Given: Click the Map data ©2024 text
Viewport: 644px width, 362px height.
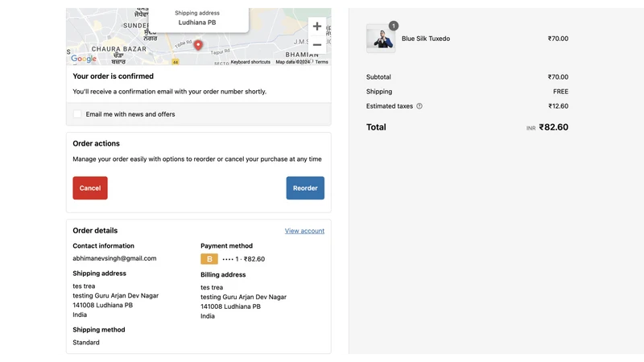Looking at the screenshot, I should click(293, 62).
